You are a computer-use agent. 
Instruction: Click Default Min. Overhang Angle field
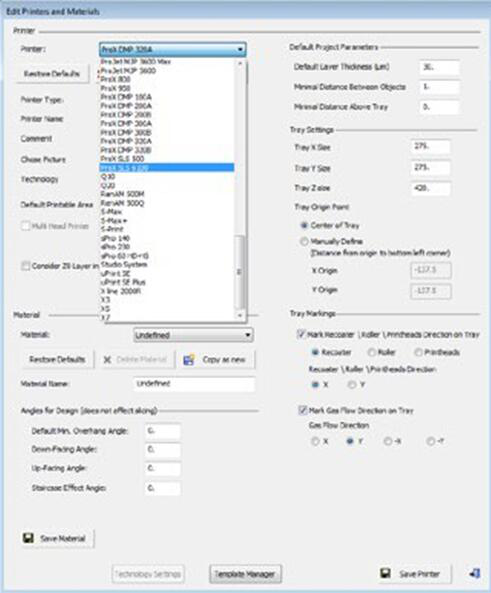(x=163, y=431)
